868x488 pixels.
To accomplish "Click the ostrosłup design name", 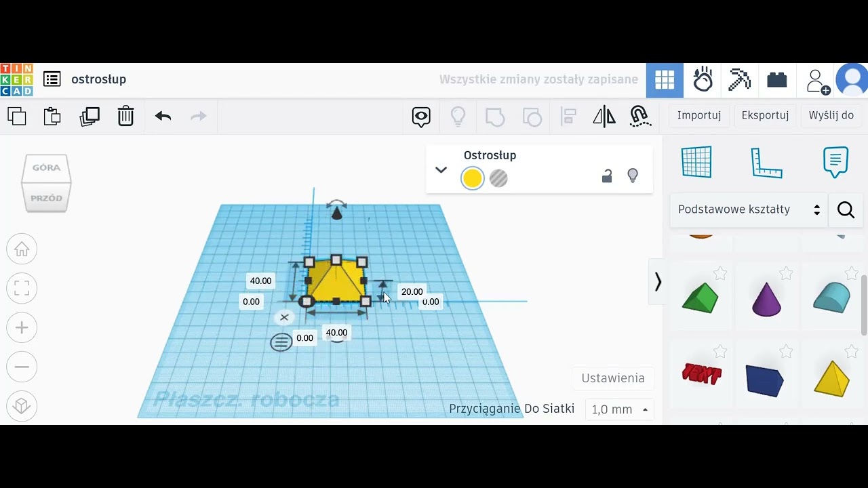I will 99,79.
